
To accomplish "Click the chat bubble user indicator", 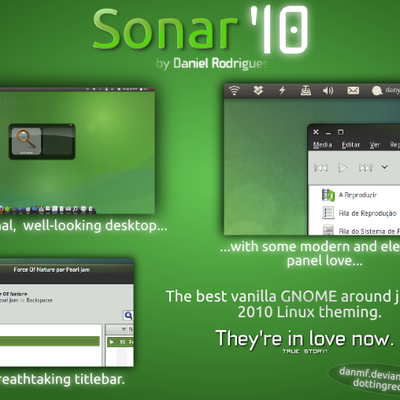I will (377, 91).
